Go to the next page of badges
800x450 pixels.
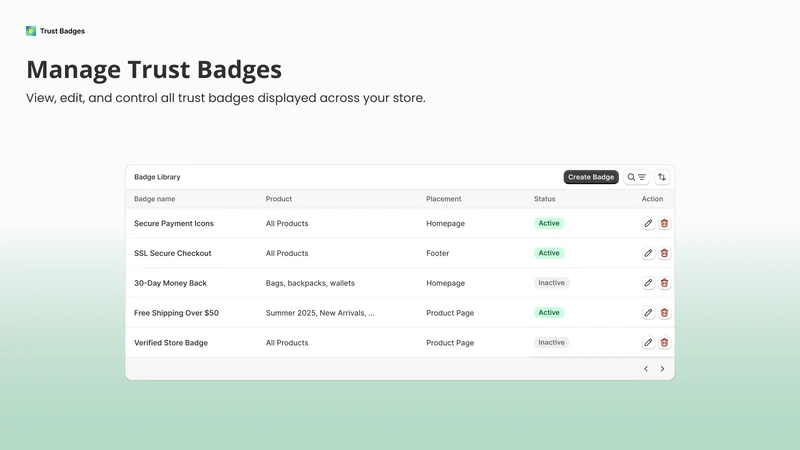click(x=662, y=369)
